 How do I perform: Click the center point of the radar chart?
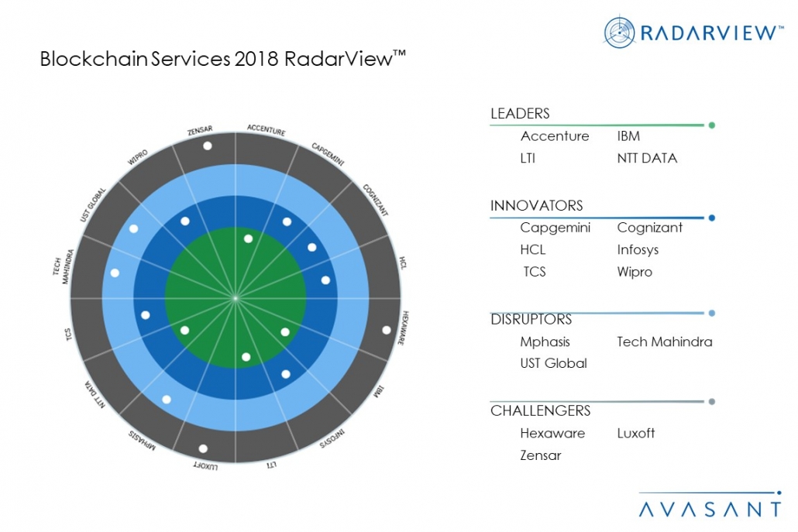point(236,297)
